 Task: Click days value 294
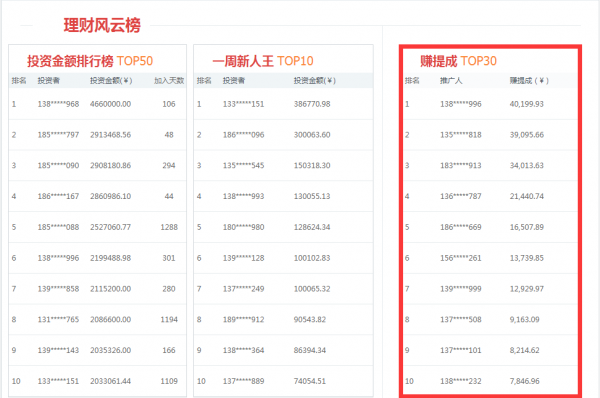[169, 166]
